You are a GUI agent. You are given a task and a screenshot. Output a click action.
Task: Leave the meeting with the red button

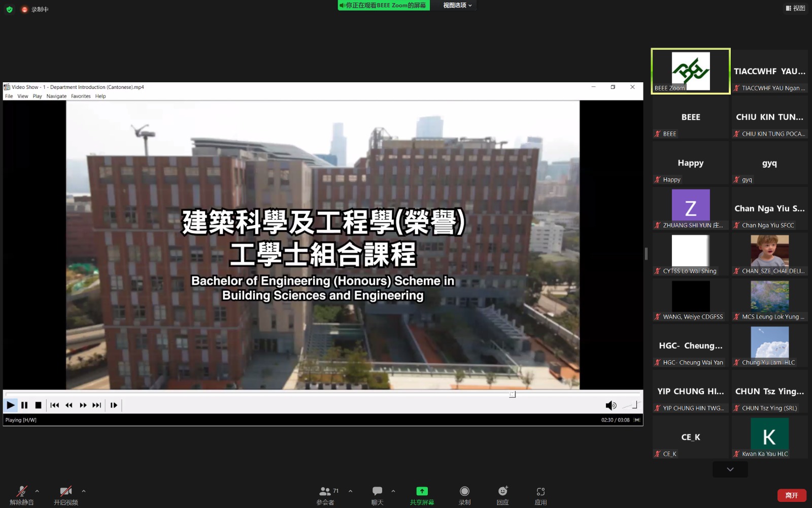tap(792, 495)
